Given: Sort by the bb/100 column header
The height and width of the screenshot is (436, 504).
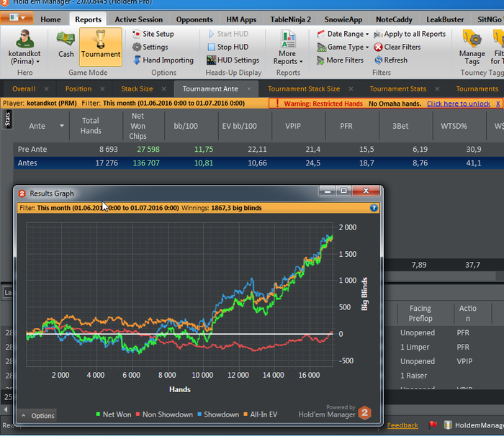Looking at the screenshot, I should tap(186, 126).
